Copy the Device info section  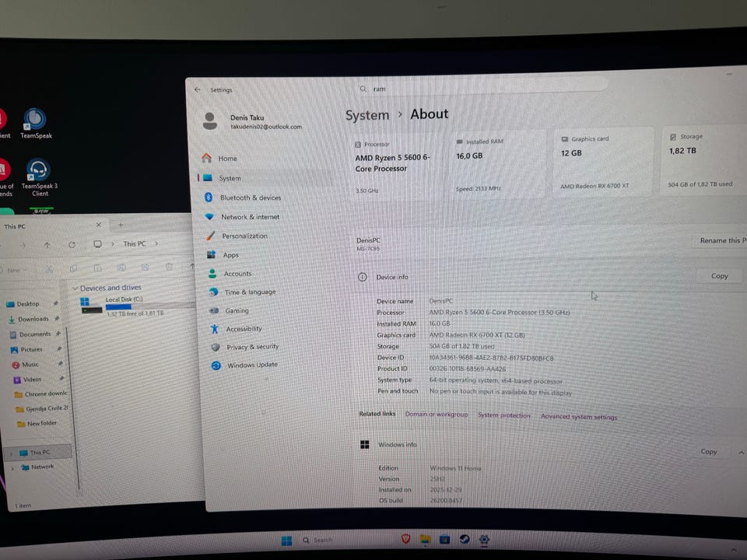719,275
